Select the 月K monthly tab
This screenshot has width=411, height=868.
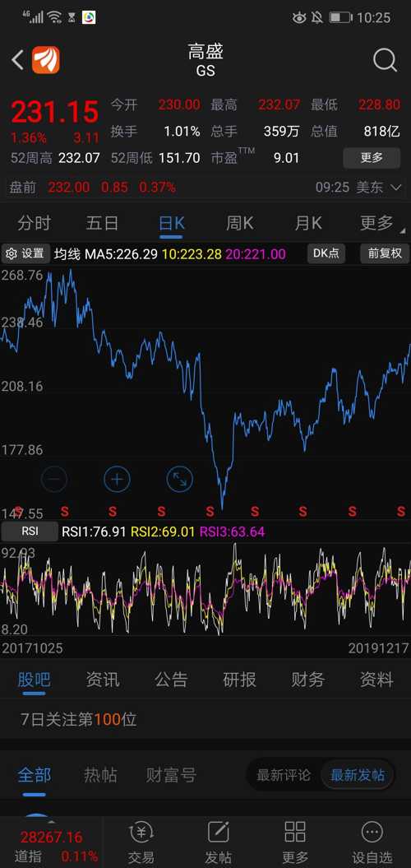(x=308, y=223)
